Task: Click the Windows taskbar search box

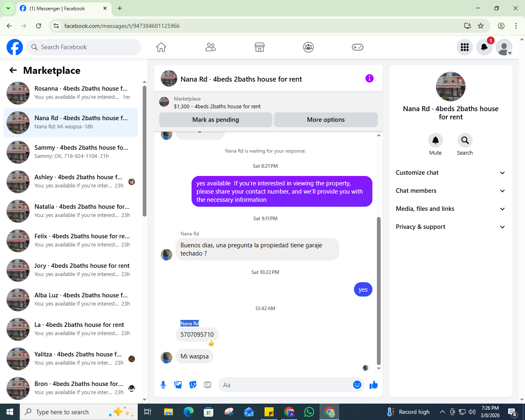Action: (78, 412)
